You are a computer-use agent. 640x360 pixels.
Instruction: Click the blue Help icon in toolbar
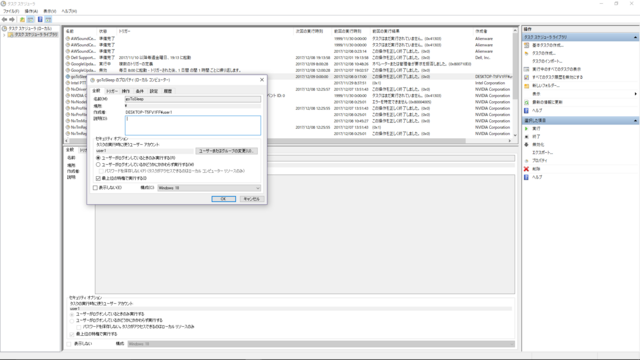pos(40,19)
